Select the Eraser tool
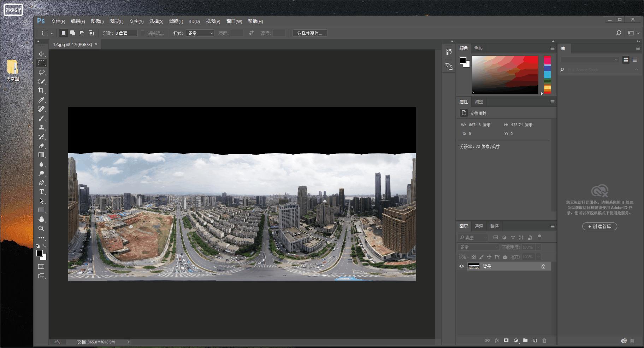Viewport: 644px width, 348px height. pos(41,146)
